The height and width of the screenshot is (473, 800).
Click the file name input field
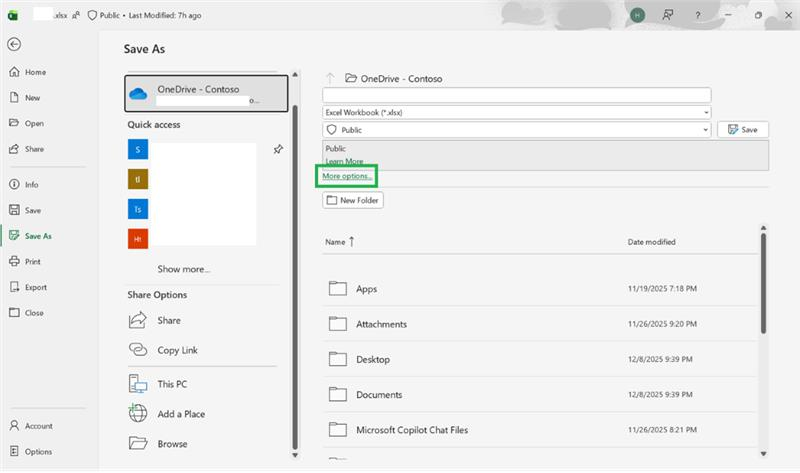point(516,95)
